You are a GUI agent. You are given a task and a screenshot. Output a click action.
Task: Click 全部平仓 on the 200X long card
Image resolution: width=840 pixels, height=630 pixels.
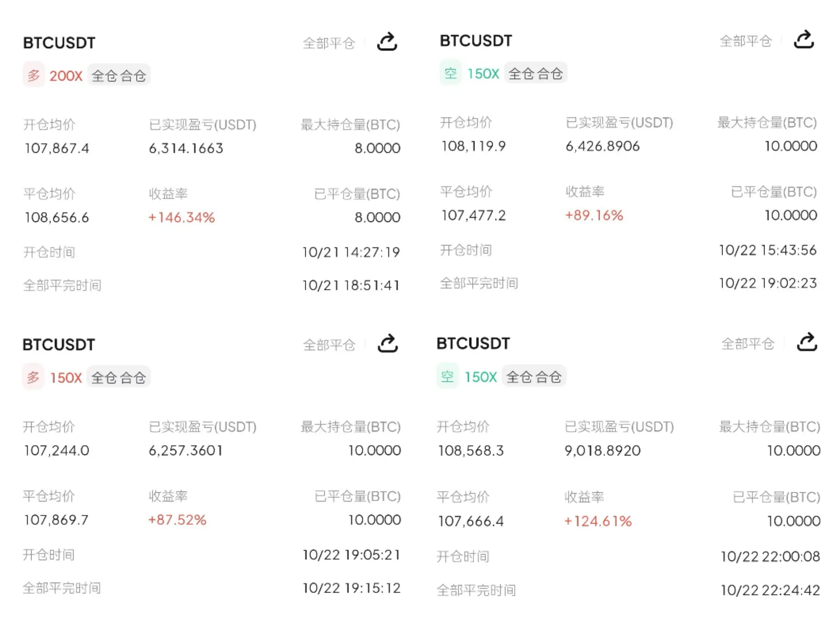coord(329,43)
